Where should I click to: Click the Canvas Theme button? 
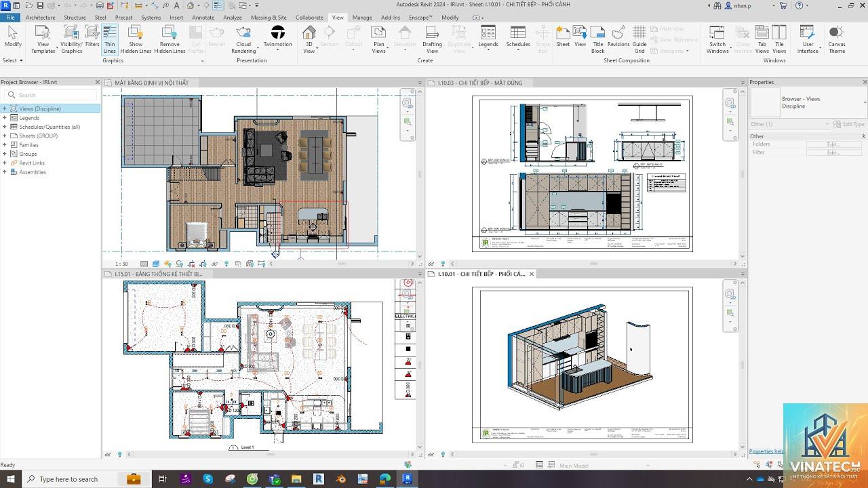pyautogui.click(x=837, y=40)
